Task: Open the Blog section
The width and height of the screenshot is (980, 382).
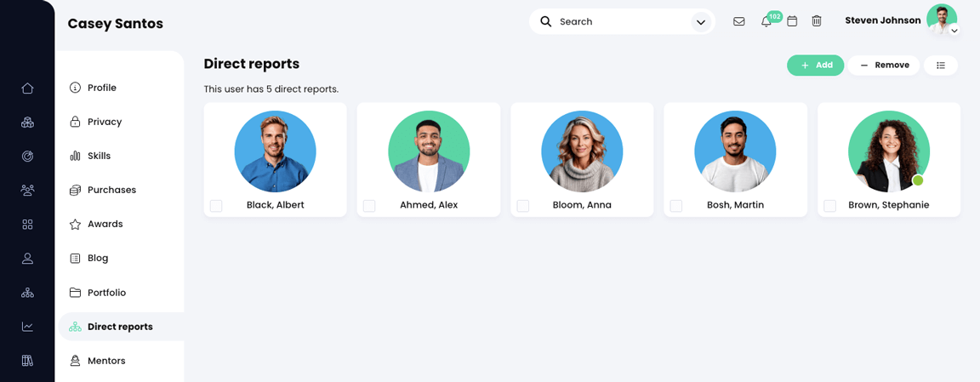Action: [x=98, y=258]
